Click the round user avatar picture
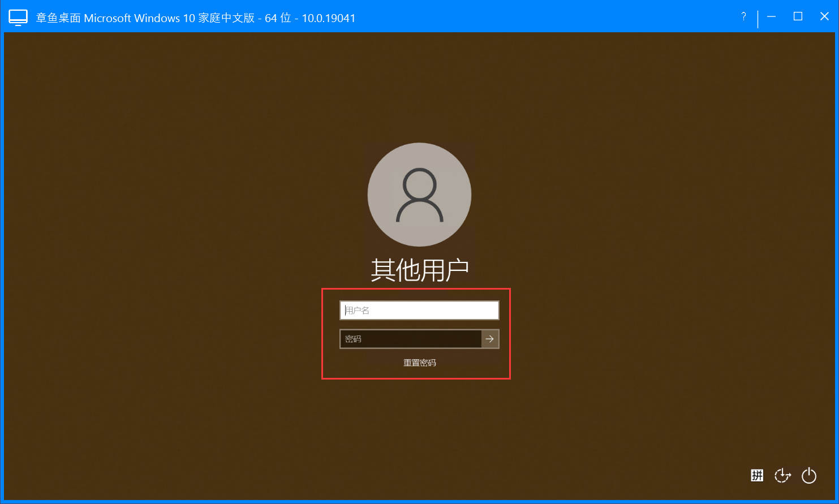Viewport: 839px width, 504px height. 419,195
